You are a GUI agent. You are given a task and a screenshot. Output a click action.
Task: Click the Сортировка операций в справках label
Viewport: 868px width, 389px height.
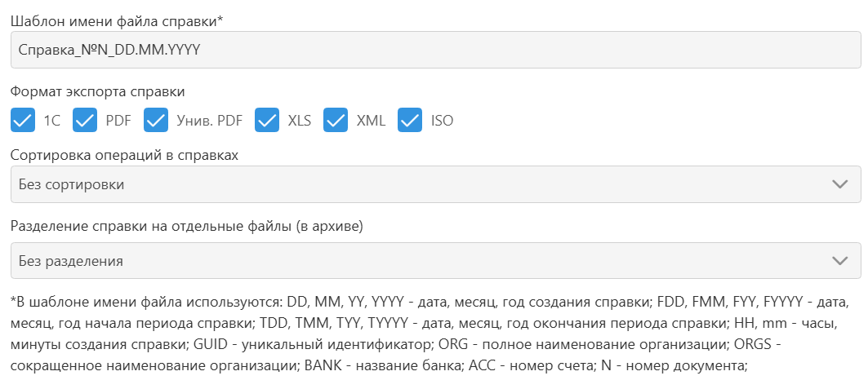pyautogui.click(x=124, y=155)
